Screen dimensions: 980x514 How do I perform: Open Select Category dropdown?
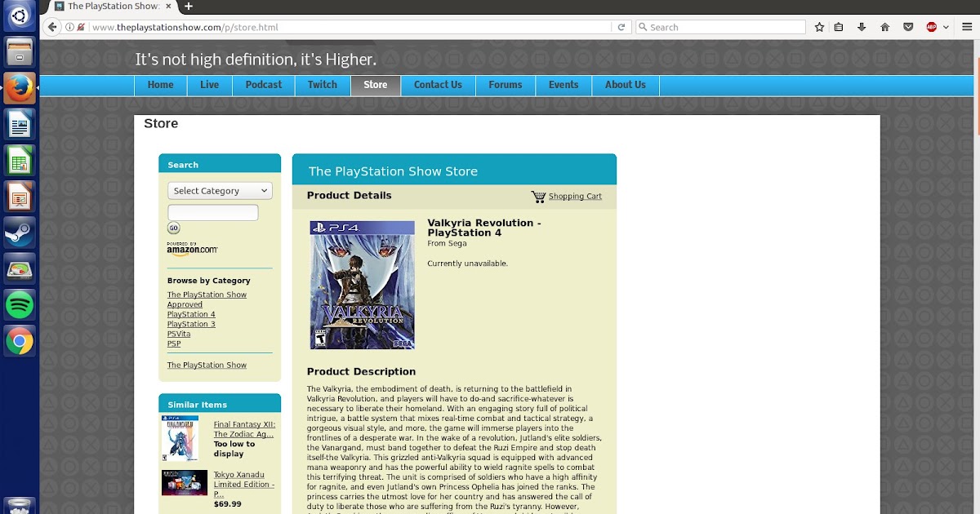[x=220, y=191]
